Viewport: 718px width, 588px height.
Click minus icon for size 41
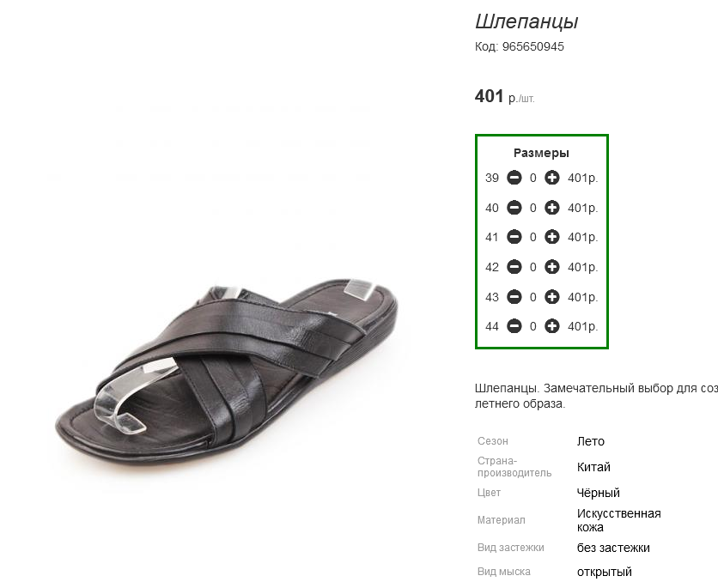[x=514, y=237]
